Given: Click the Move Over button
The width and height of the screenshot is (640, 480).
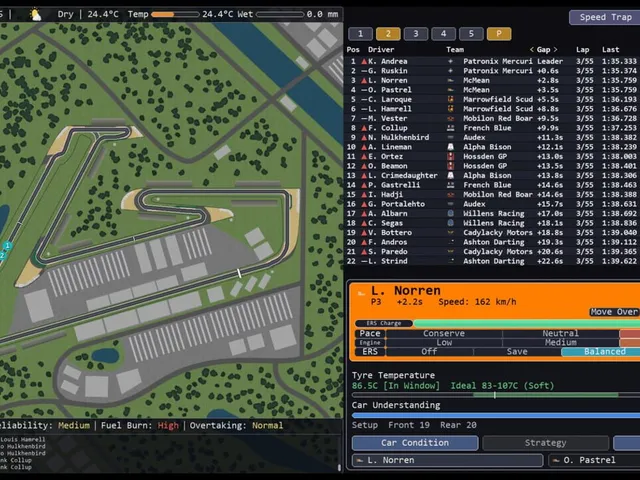Looking at the screenshot, I should click(x=614, y=312).
